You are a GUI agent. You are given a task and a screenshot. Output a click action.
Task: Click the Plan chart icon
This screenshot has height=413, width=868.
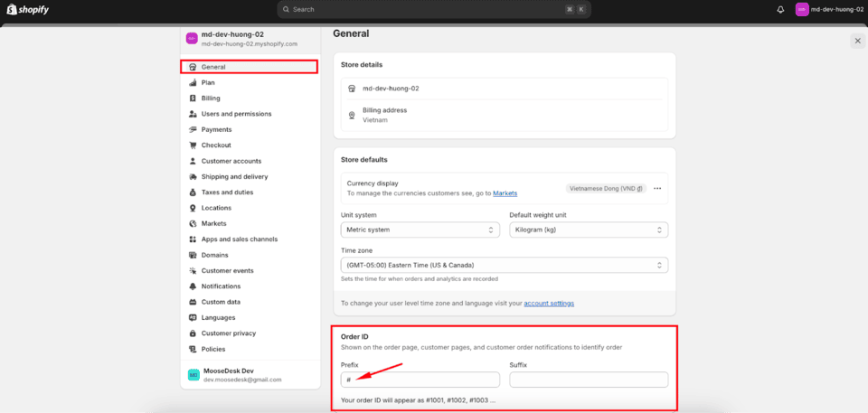pos(193,82)
